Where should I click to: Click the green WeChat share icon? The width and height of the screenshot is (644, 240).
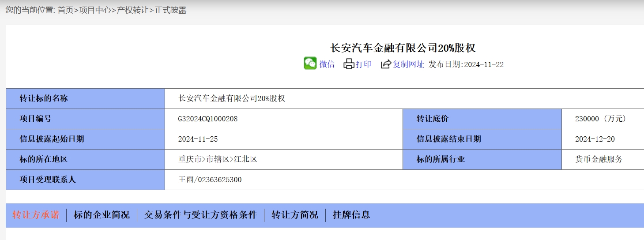pyautogui.click(x=310, y=64)
